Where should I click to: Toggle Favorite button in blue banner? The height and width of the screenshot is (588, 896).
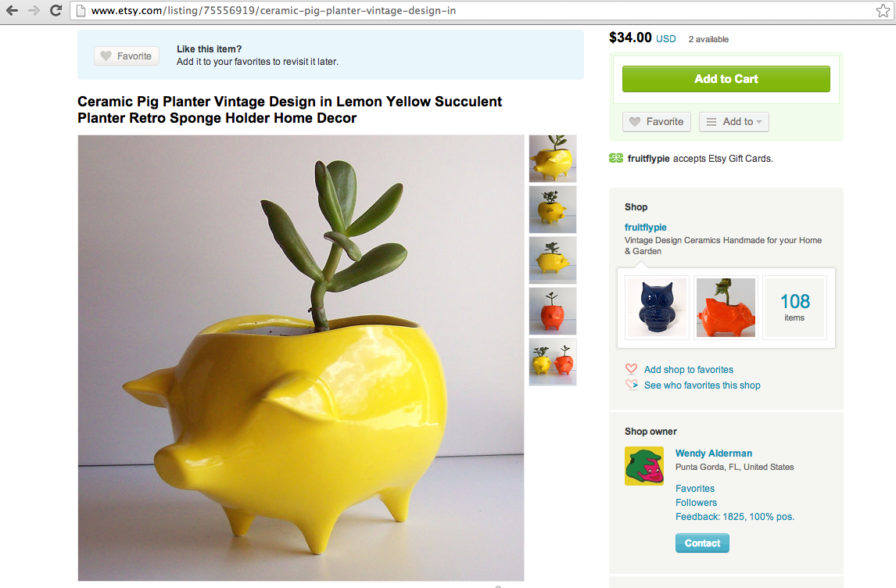pyautogui.click(x=127, y=56)
